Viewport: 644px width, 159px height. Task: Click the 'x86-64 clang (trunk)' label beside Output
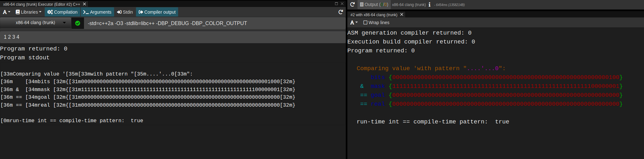(x=409, y=5)
